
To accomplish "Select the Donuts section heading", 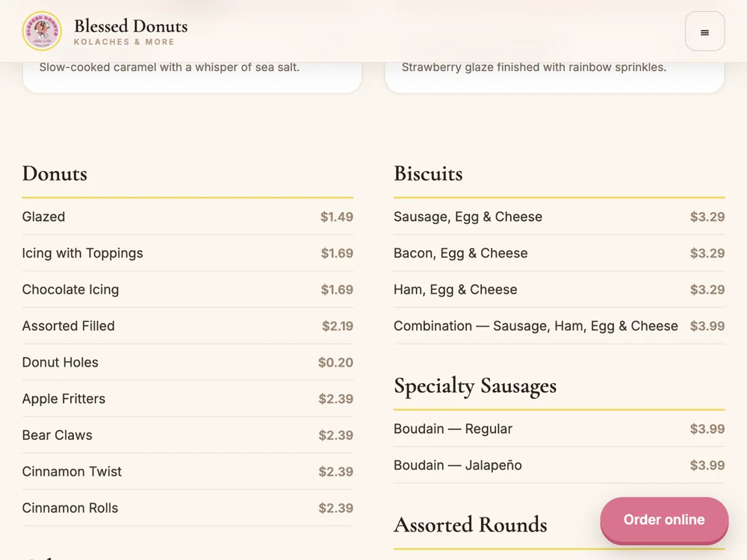I will tap(55, 173).
